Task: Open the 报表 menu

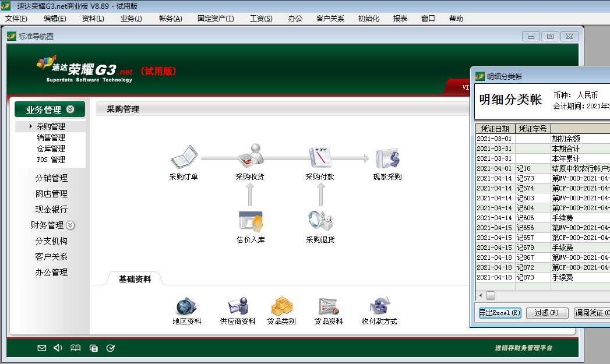Action: [400, 19]
